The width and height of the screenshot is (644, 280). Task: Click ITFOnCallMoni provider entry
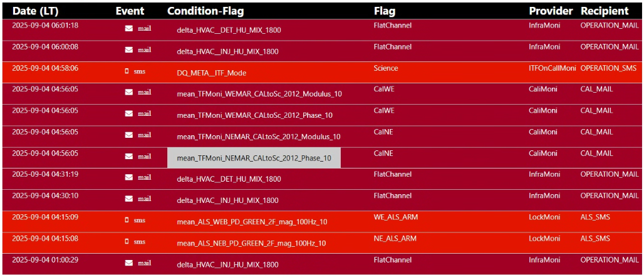[553, 68]
